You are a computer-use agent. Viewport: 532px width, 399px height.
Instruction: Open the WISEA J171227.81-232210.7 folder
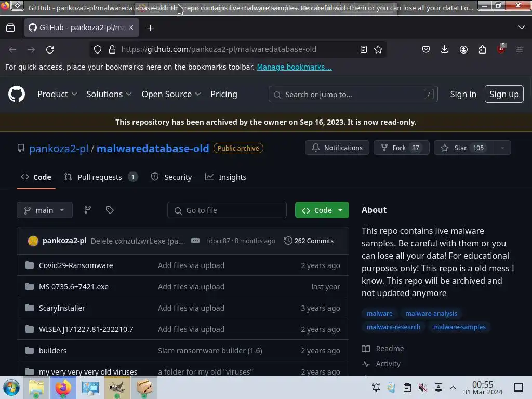(x=86, y=329)
